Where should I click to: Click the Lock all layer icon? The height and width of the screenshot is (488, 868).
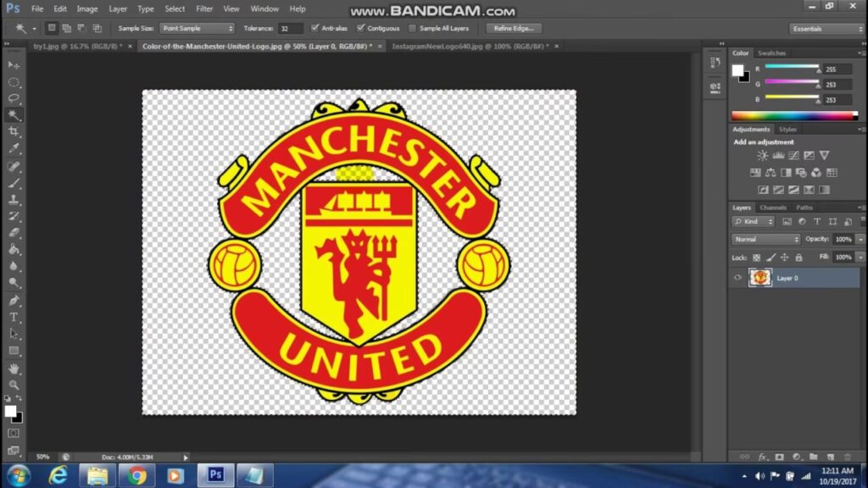798,257
